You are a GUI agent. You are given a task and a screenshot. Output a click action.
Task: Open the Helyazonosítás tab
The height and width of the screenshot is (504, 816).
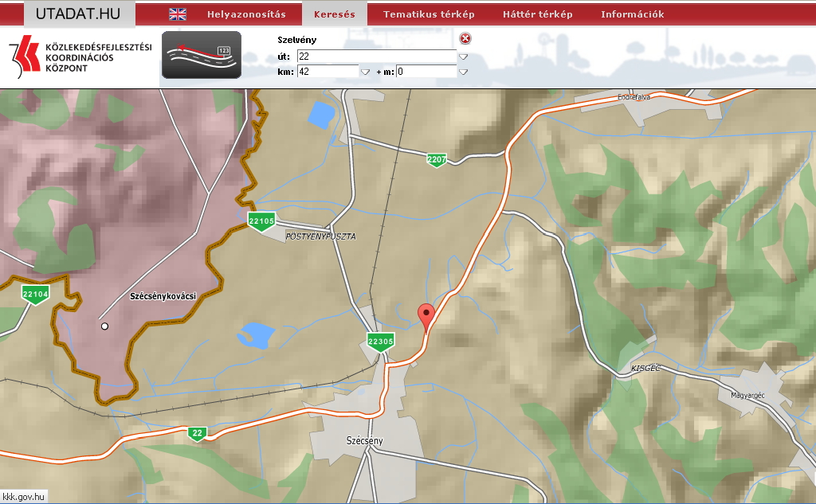pyautogui.click(x=246, y=14)
